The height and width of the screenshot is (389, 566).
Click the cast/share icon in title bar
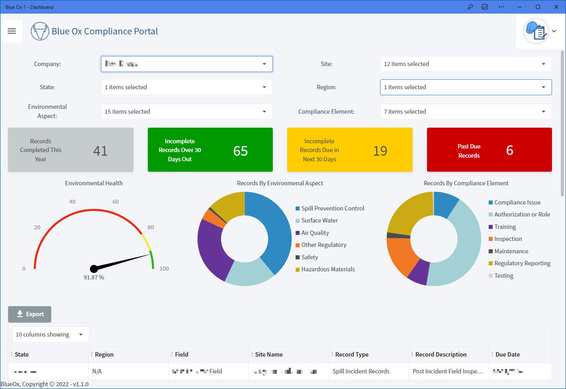click(x=485, y=7)
